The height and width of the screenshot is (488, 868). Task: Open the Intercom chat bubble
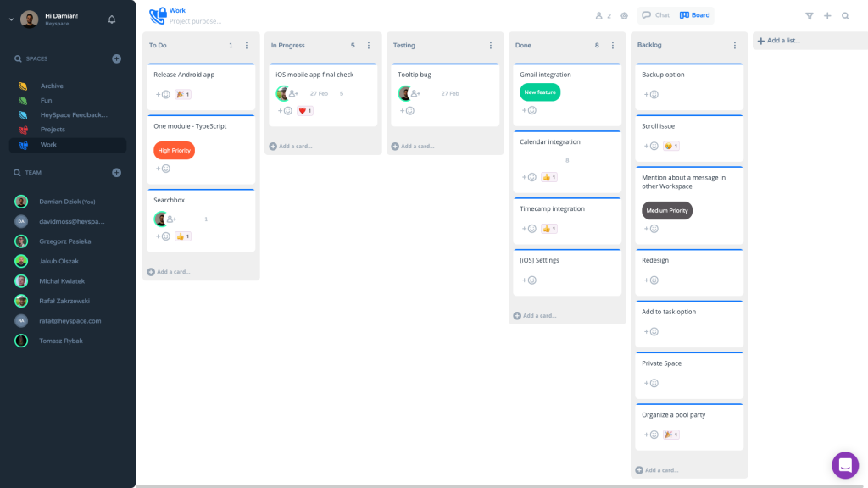pos(844,465)
